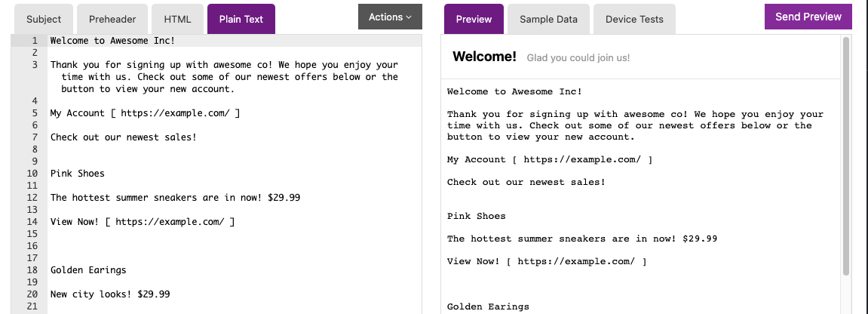Click 'Pink Shoes' in preview pane
Image resolution: width=868 pixels, height=314 pixels.
[476, 216]
